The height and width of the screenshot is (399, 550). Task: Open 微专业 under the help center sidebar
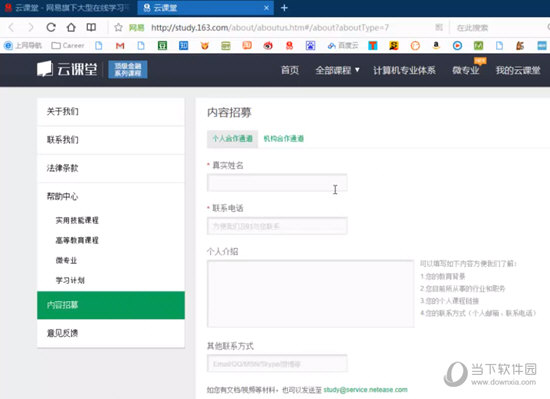[66, 260]
